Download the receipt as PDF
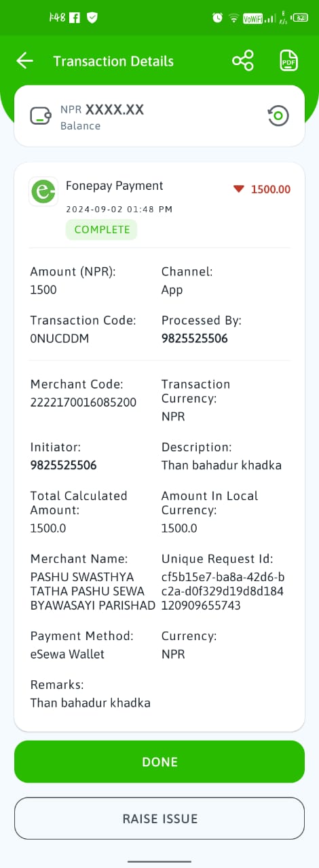The width and height of the screenshot is (319, 868). point(289,61)
